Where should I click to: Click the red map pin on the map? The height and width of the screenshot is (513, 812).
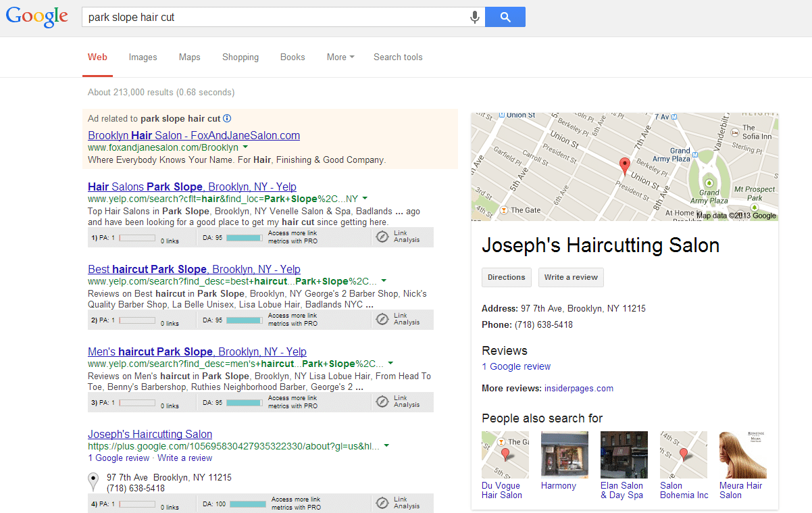[625, 166]
